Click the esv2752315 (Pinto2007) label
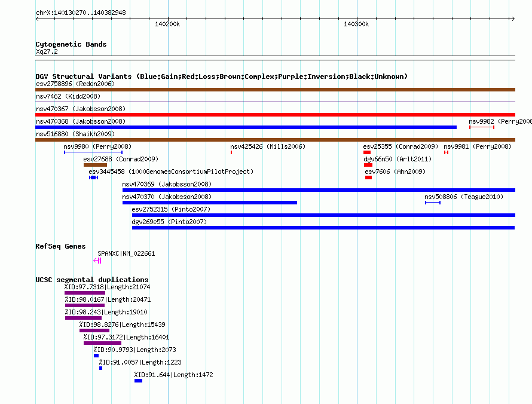This screenshot has width=532, height=404. [x=171, y=209]
